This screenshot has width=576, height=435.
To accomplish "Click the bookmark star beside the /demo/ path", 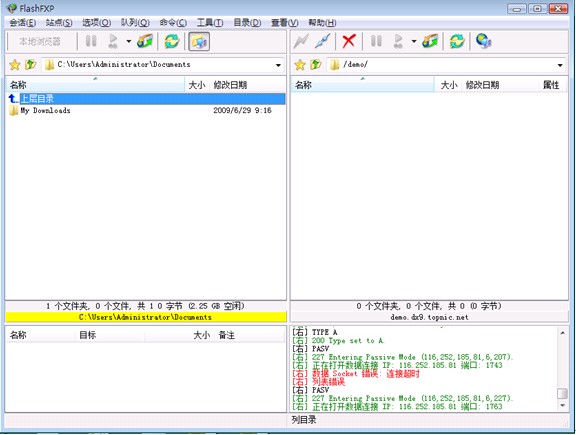I will pos(300,65).
